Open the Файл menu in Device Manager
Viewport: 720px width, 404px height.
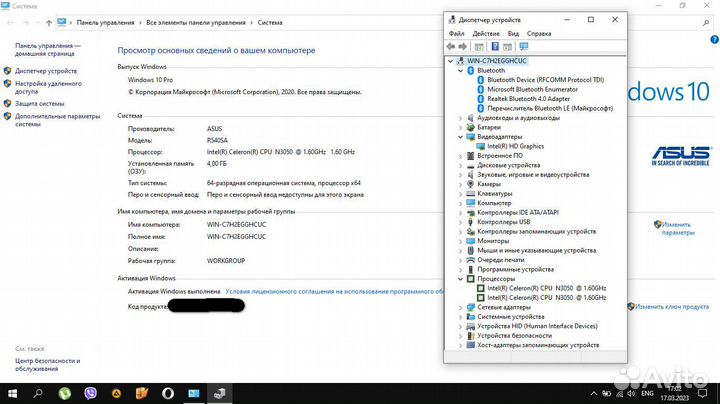(456, 34)
